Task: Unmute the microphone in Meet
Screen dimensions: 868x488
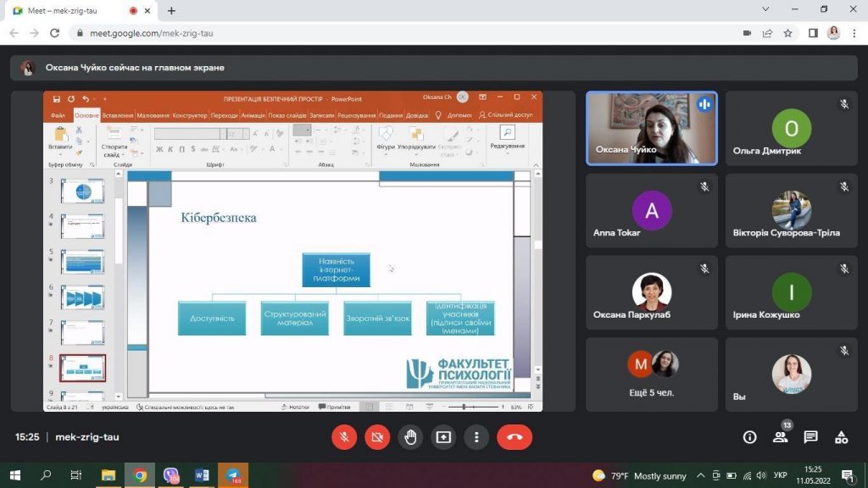Action: tap(344, 437)
